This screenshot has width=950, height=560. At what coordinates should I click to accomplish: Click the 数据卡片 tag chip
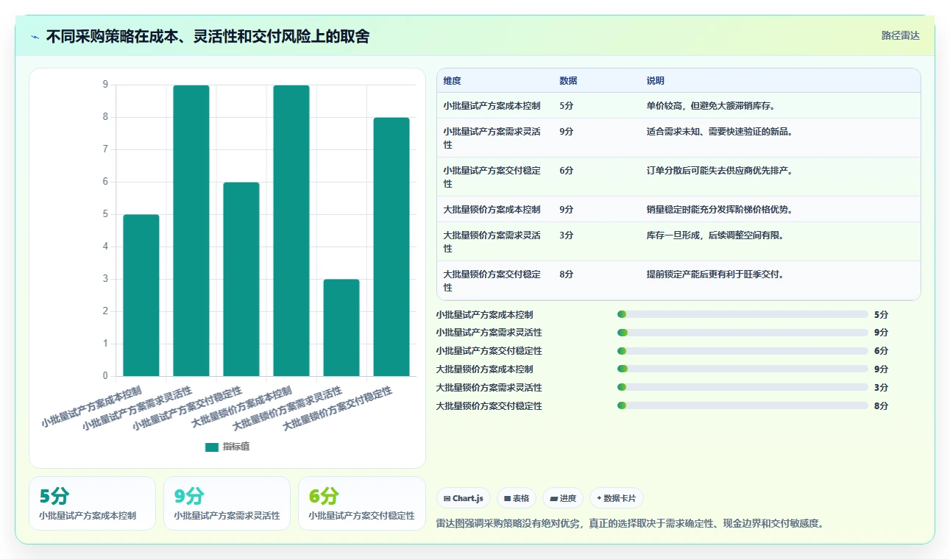point(616,498)
